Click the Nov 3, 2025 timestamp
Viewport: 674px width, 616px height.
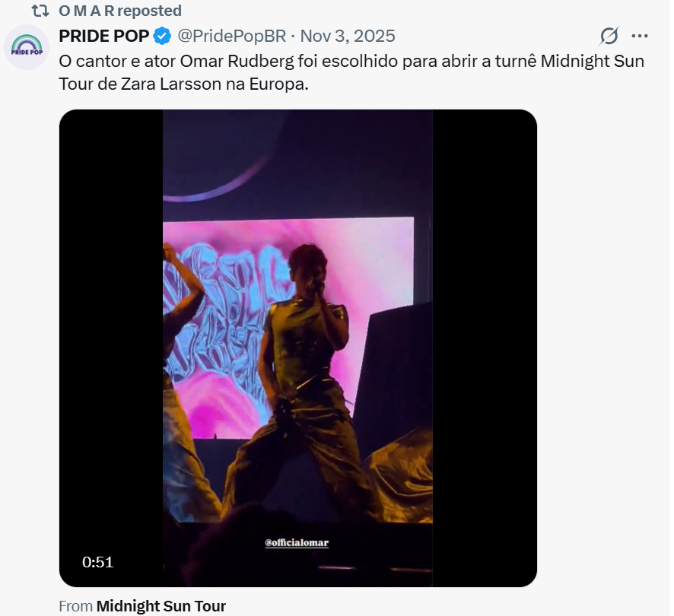(x=348, y=36)
